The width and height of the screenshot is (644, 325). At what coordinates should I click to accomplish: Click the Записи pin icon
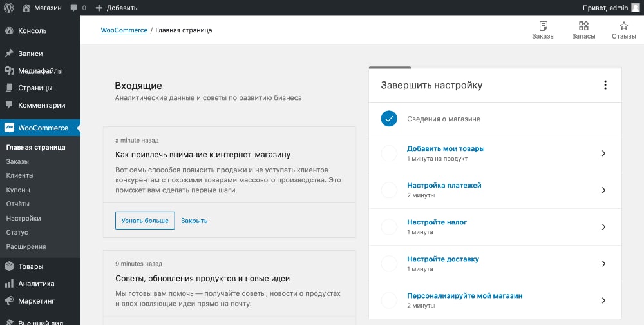tap(9, 54)
